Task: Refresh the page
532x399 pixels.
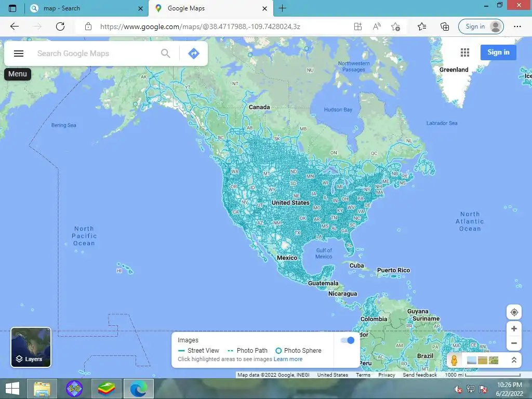Action: tap(60, 26)
